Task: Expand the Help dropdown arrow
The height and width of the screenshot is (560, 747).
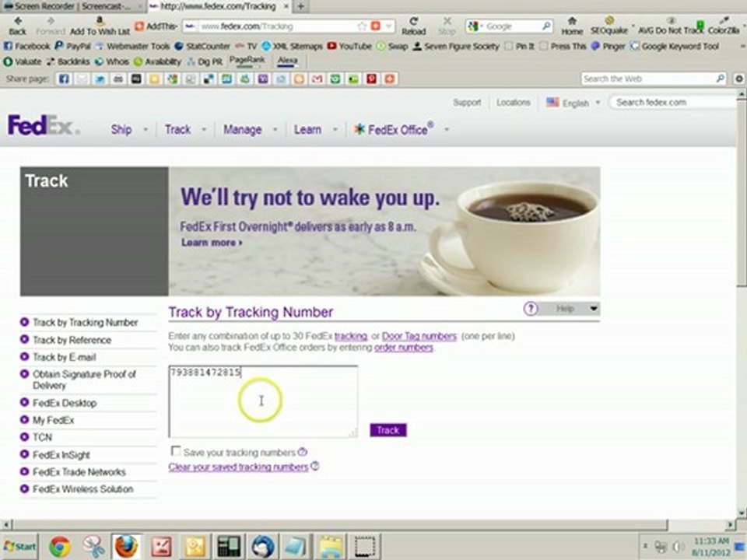Action: [594, 309]
